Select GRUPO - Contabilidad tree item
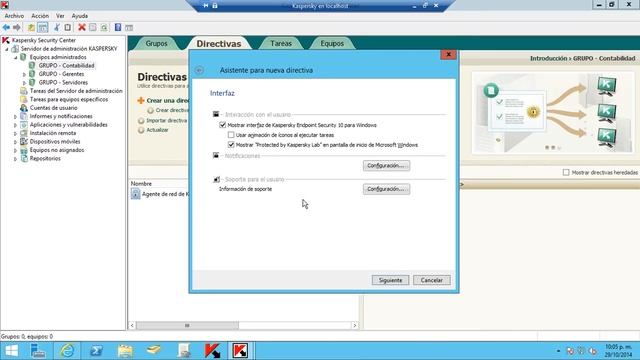The width and height of the screenshot is (640, 360). tap(66, 65)
